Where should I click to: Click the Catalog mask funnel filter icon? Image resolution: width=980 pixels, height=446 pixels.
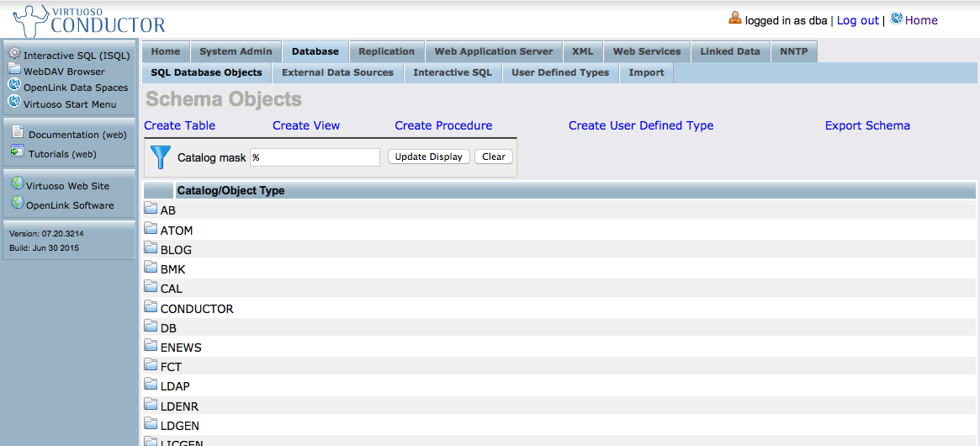click(160, 157)
